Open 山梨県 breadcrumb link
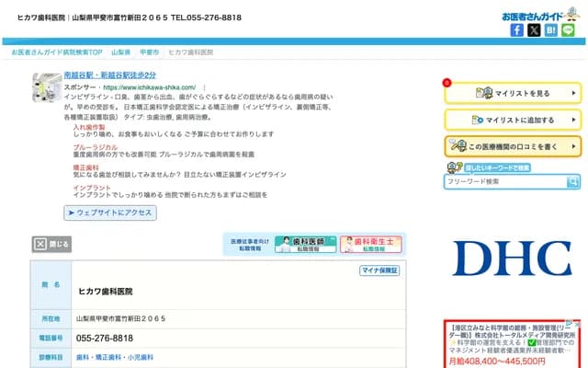Screen dimensions: 588x368 tap(120, 52)
